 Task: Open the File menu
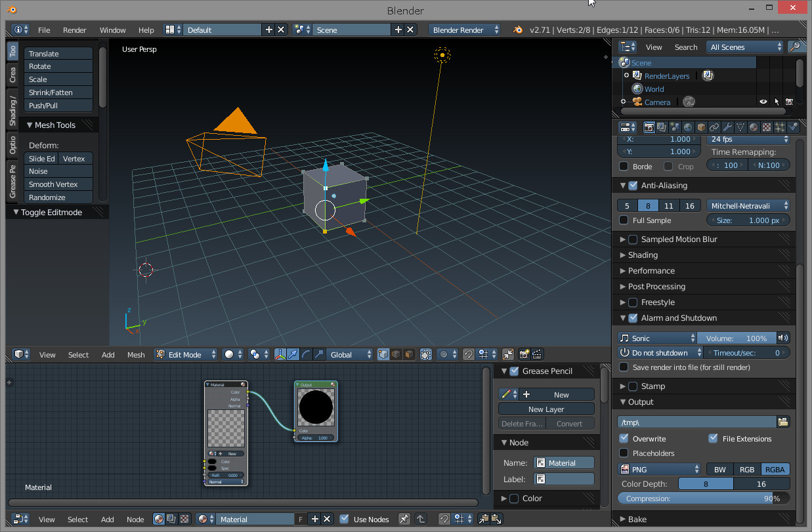[x=44, y=30]
